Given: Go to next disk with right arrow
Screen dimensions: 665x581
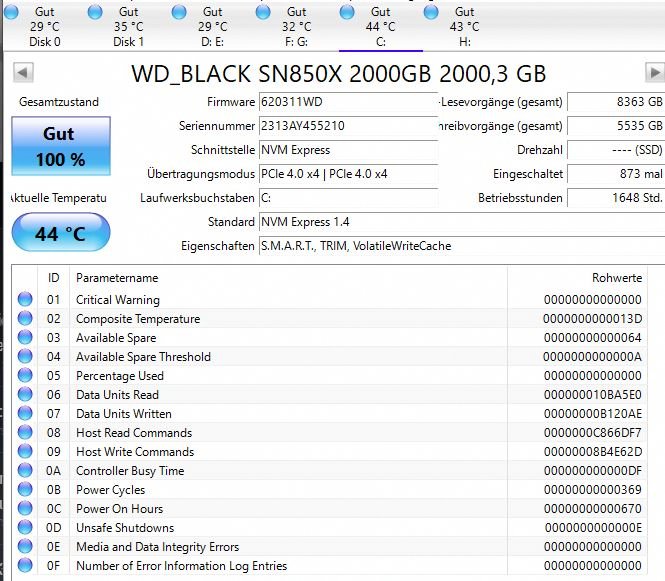Looking at the screenshot, I should coord(655,73).
